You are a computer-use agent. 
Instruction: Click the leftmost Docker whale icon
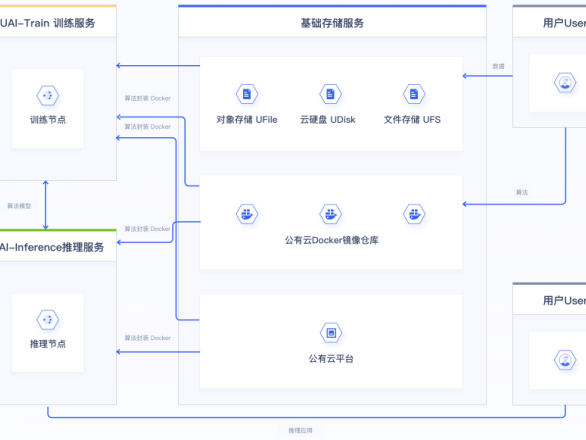[247, 214]
